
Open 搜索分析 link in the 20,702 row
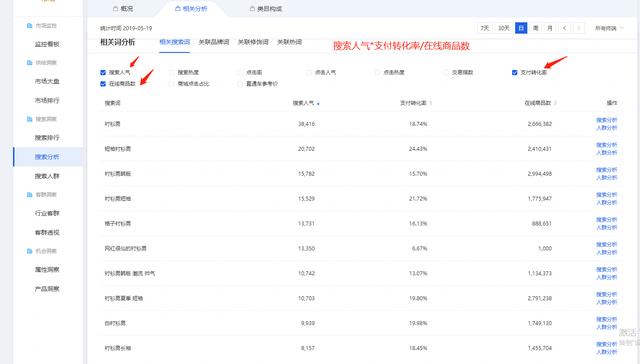coord(607,145)
